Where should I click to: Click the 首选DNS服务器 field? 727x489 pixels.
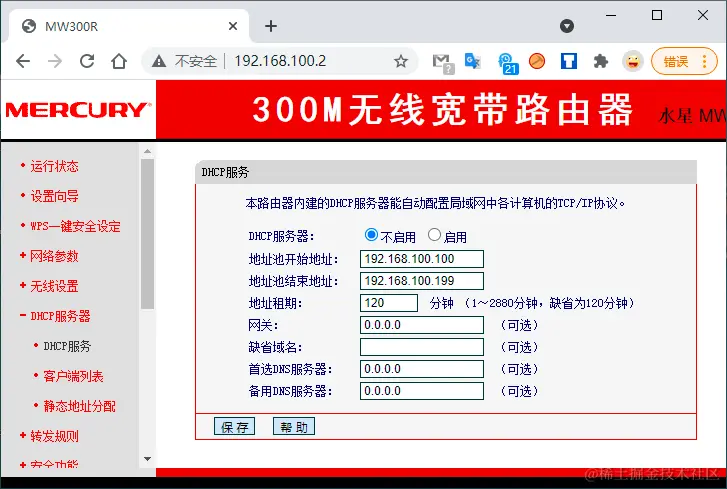point(421,369)
